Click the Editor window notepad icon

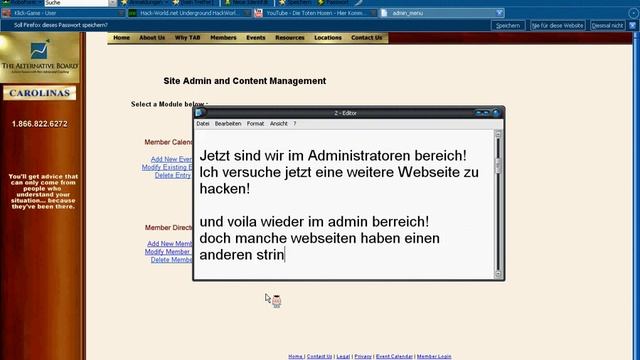[x=200, y=113]
